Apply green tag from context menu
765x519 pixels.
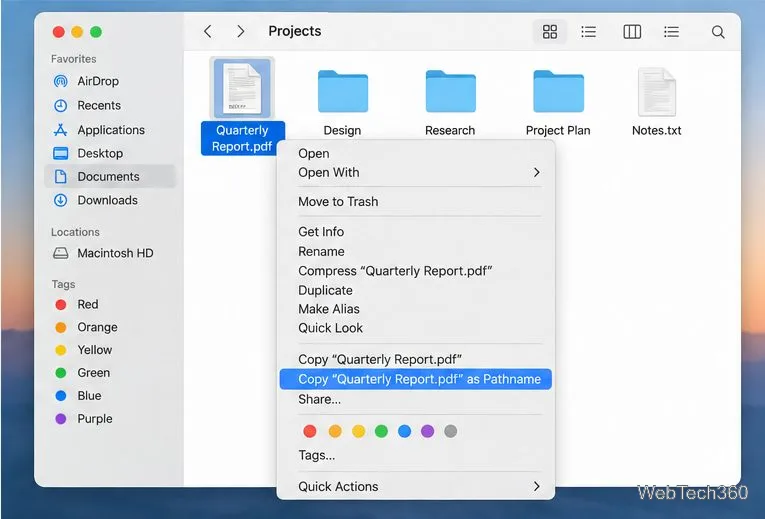(382, 431)
